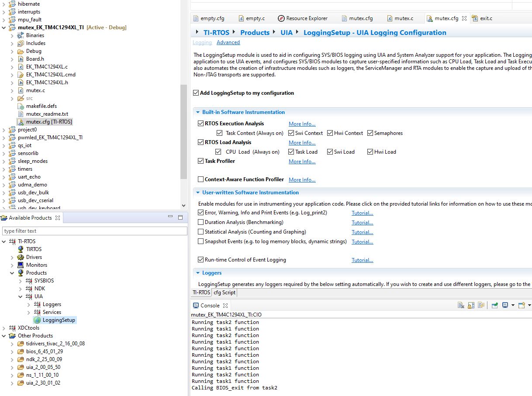
Task: Switch to the cfg Script tab
Action: tap(224, 293)
